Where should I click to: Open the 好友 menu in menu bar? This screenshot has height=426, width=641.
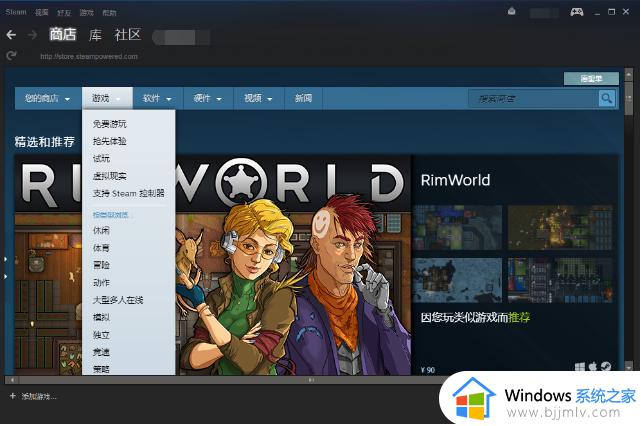pyautogui.click(x=64, y=13)
